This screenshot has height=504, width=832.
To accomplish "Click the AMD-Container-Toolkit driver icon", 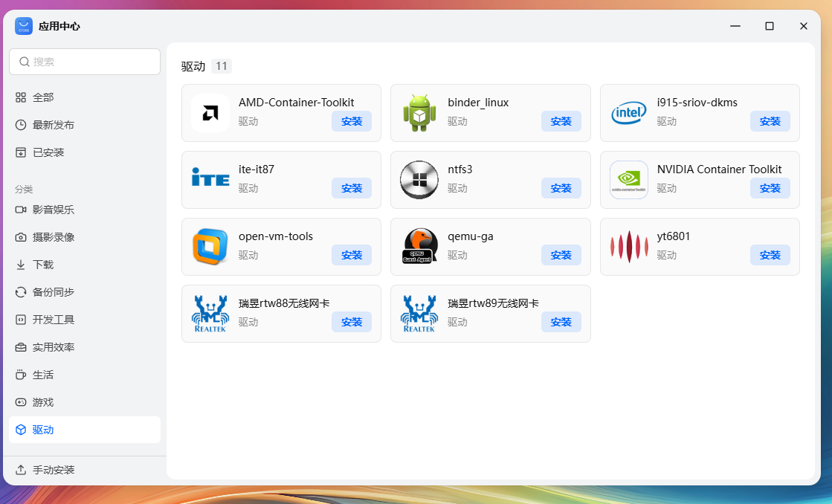I will point(210,113).
